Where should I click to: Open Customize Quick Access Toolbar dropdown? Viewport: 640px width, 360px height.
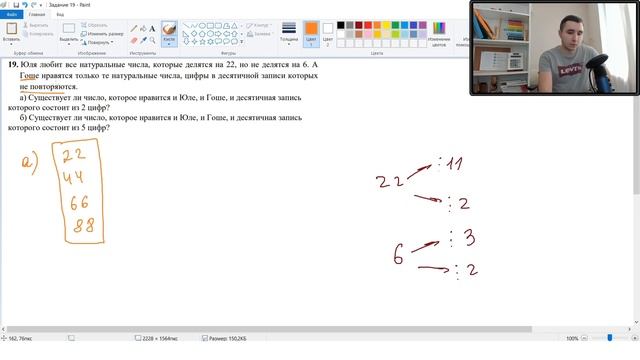[41, 5]
